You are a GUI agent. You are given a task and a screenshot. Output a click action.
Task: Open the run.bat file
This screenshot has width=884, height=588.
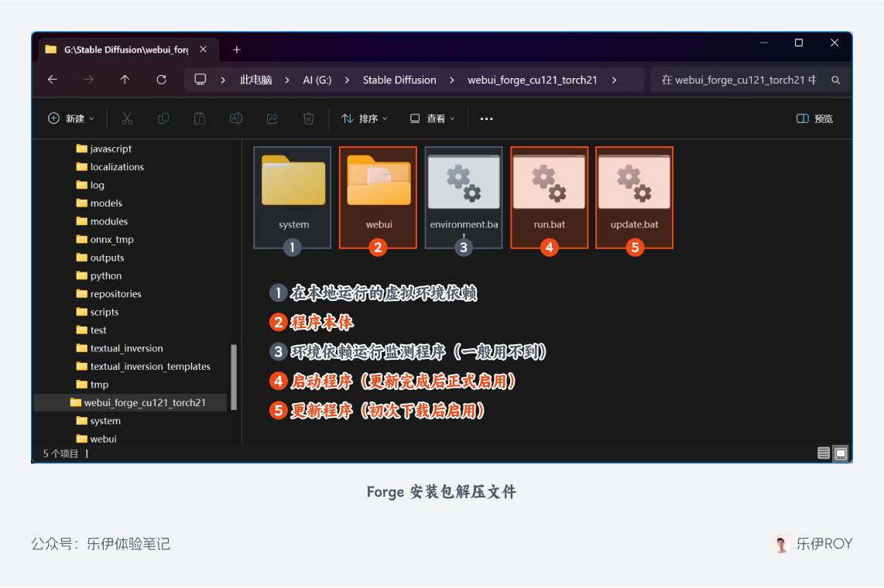(x=549, y=186)
